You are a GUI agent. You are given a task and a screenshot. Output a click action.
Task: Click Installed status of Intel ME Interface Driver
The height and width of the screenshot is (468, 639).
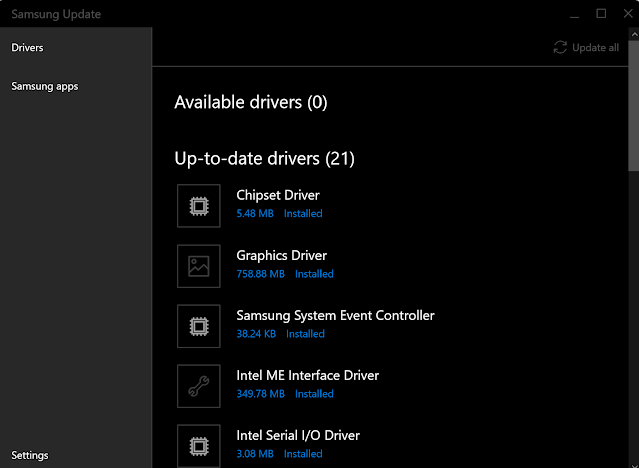(314, 394)
